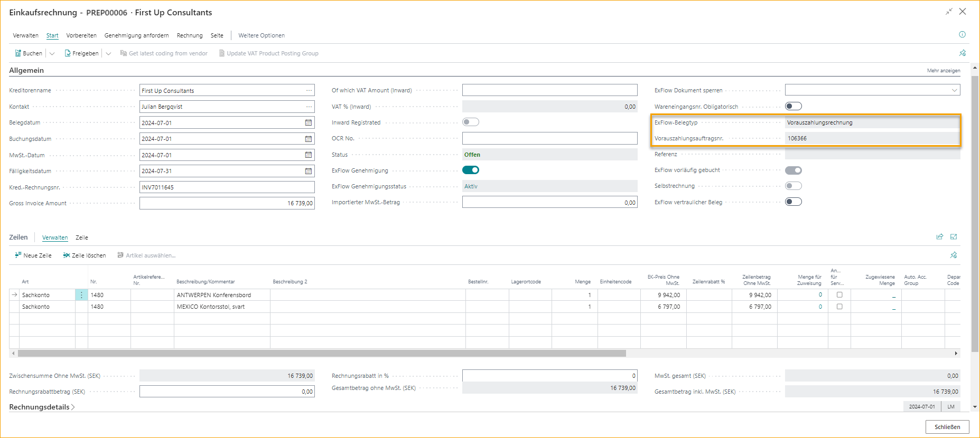
Task: Open Weitere Optionen menu
Action: pyautogui.click(x=262, y=35)
